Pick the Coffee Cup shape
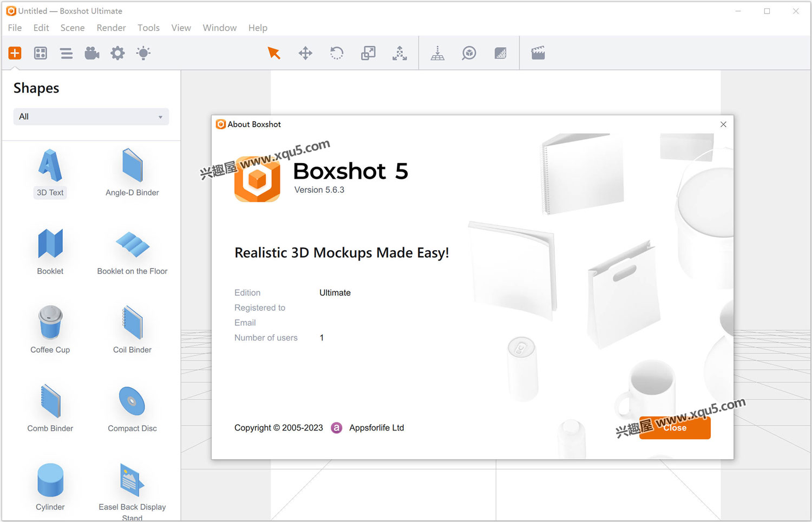 (50, 330)
